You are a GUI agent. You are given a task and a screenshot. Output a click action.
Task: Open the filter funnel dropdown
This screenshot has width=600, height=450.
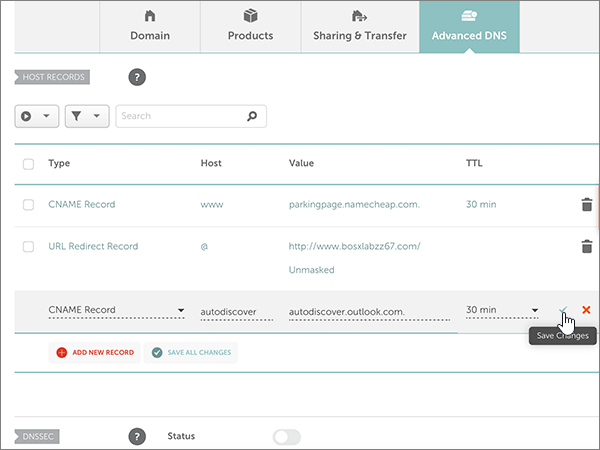87,116
